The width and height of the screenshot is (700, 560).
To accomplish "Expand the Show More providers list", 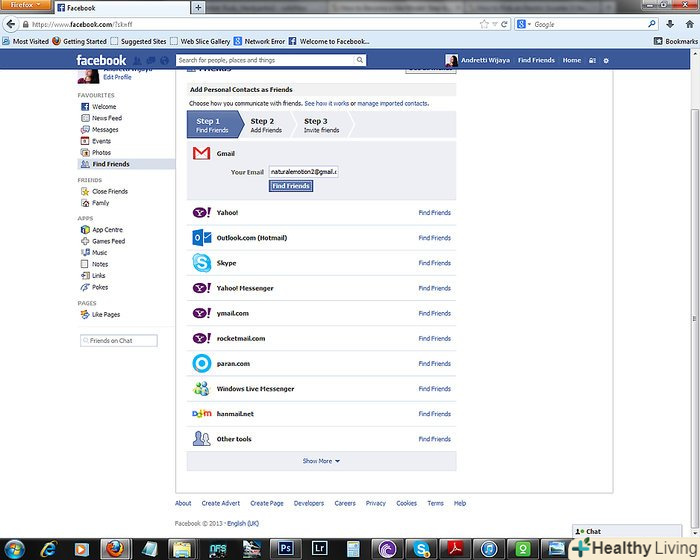I will (321, 461).
